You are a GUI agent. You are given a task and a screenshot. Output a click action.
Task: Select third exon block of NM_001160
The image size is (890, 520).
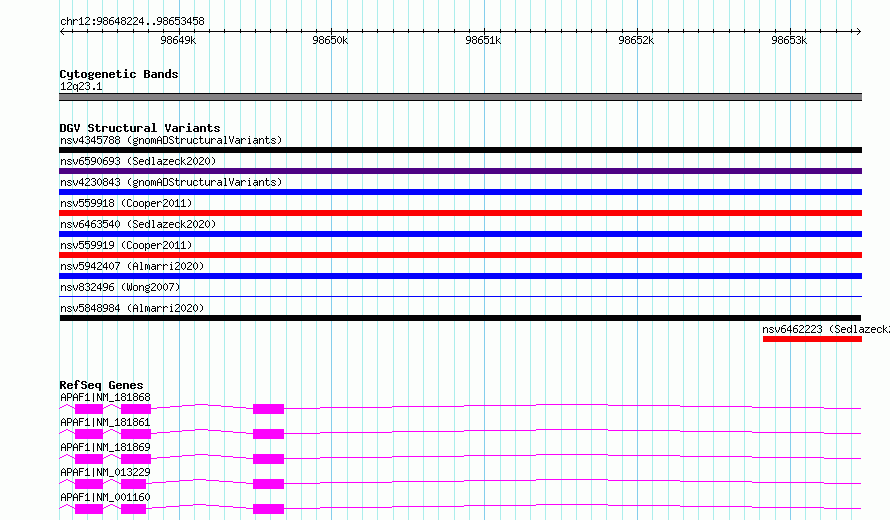click(268, 509)
